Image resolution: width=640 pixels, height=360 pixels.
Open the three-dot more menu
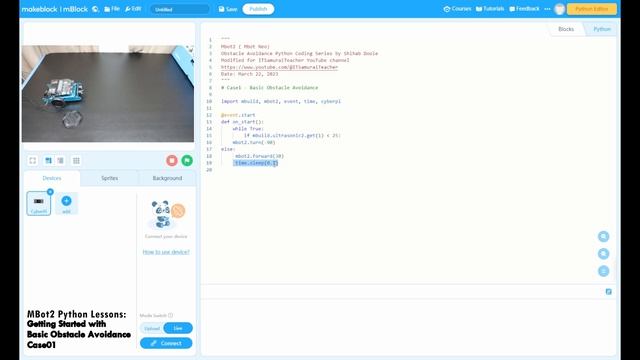coord(547,9)
